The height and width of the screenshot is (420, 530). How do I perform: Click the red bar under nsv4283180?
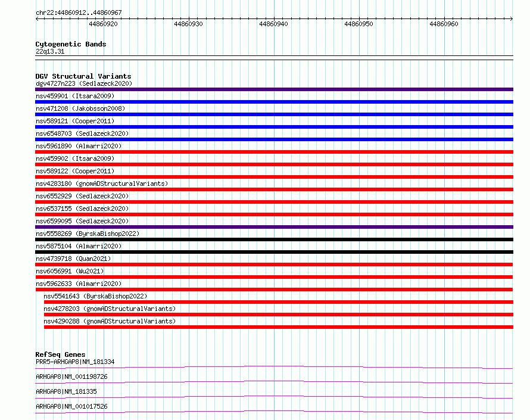[274, 189]
